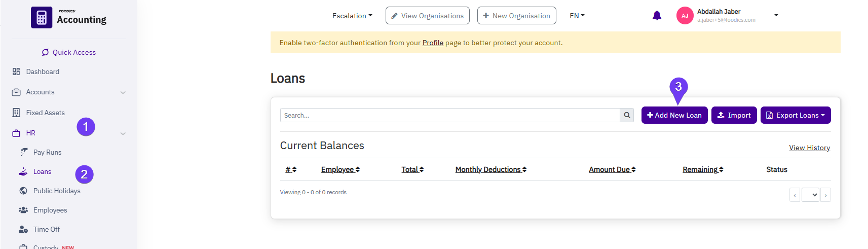Open Fixed Assets in the sidebar
This screenshot has height=249, width=868.
[x=45, y=113]
